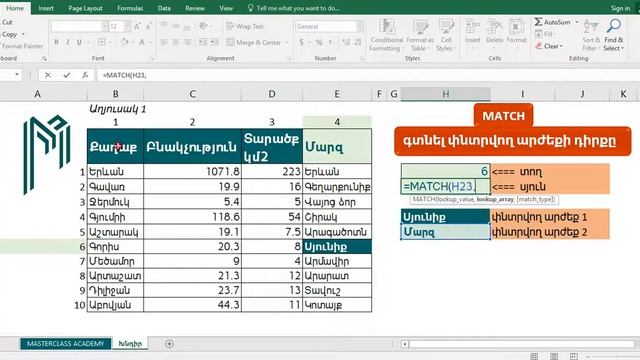Open Cell Styles gallery
This screenshot has width=640, height=360.
(445, 36)
